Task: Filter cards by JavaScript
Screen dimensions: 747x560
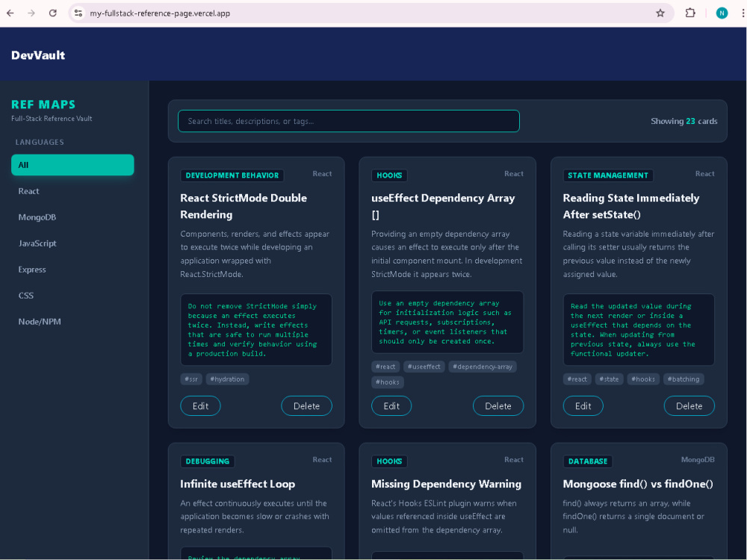Action: click(x=72, y=243)
